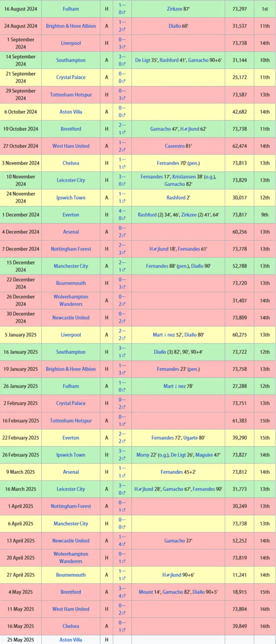This screenshot has height=644, width=276.
Task: Open Aston Villa link in 6 October 2024 row
Action: tap(71, 112)
